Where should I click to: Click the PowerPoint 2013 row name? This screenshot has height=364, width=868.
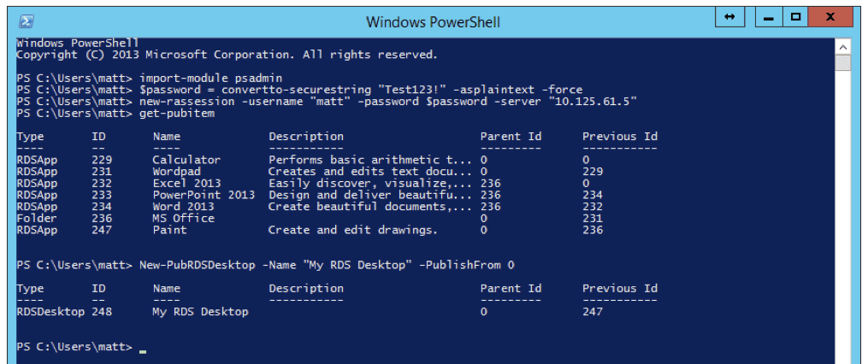204,195
